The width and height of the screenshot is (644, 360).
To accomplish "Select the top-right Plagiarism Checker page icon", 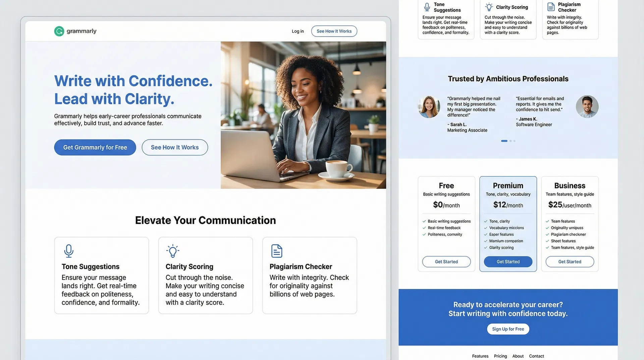I will (x=551, y=6).
